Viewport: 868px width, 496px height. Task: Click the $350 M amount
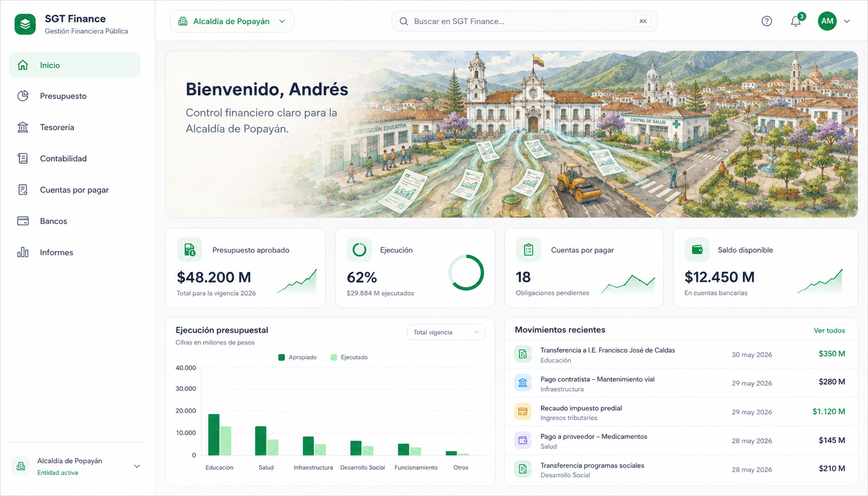[x=832, y=354]
